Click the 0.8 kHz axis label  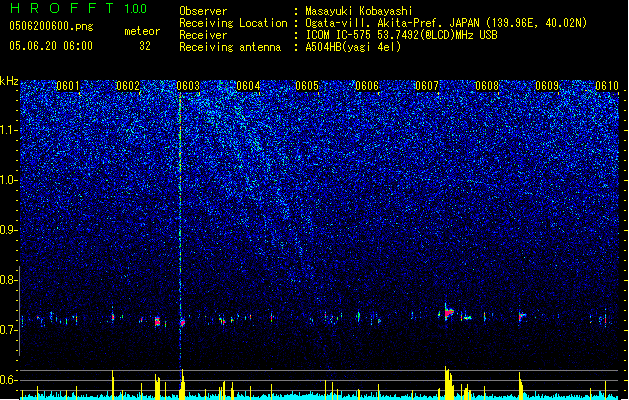point(9,280)
